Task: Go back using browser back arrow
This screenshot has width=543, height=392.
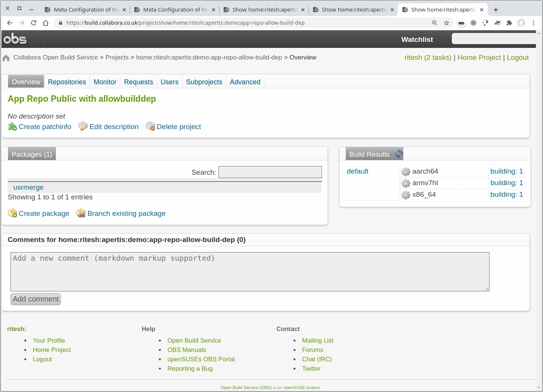Action: 10,23
